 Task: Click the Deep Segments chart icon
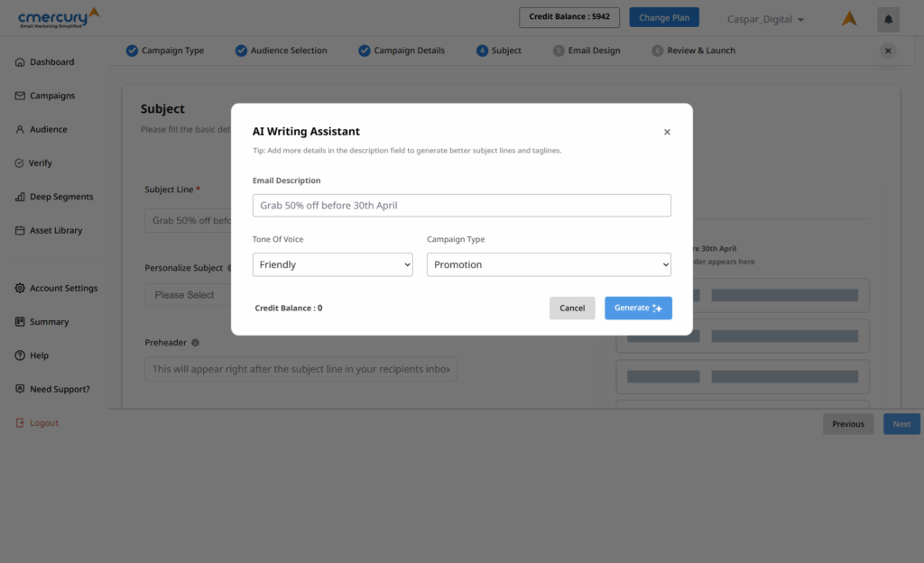tap(20, 197)
